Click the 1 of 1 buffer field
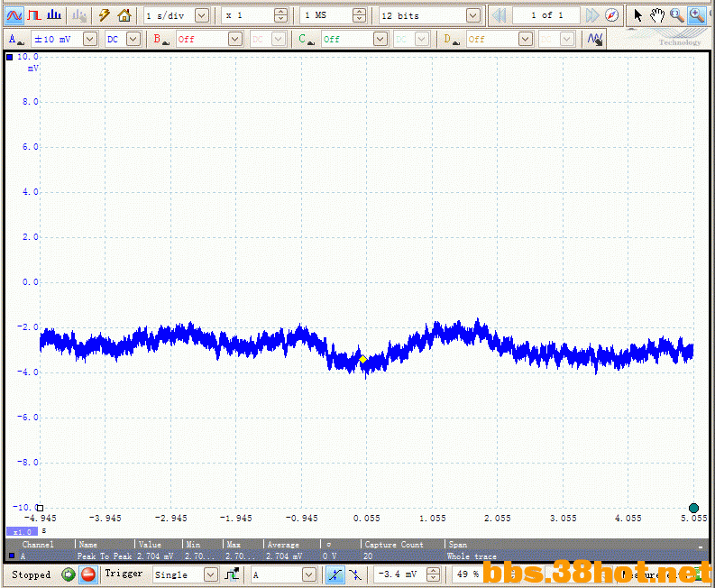Image resolution: width=715 pixels, height=588 pixels. [x=546, y=16]
